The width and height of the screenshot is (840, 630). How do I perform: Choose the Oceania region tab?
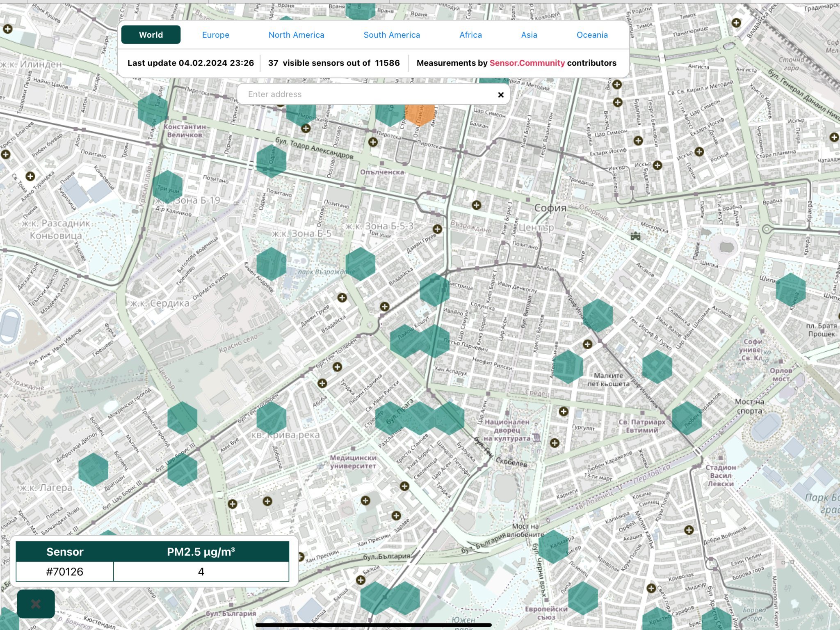tap(592, 35)
